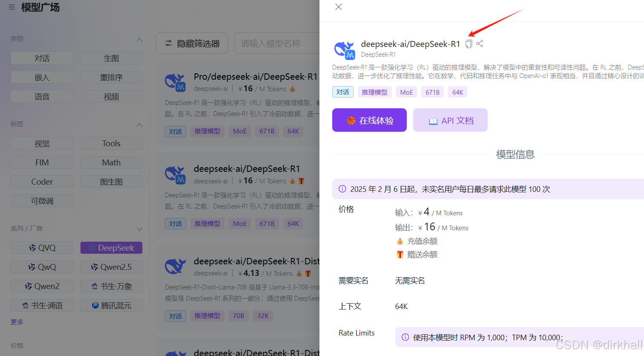Click the gift icon on deepseek-ai/DeepSeek-R1 card
Screen dimensions: 644x356
click(x=302, y=181)
